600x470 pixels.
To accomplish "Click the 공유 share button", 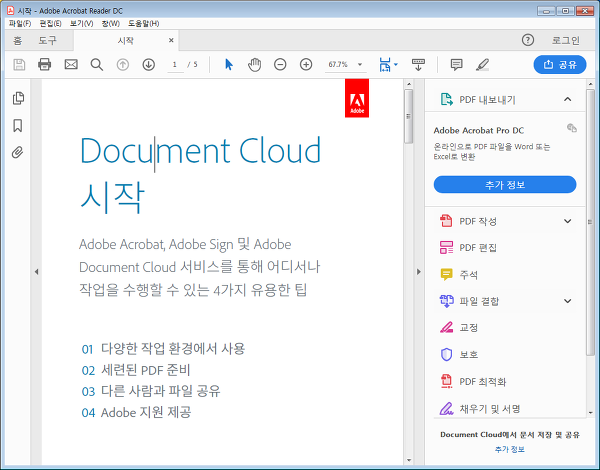I will point(560,64).
